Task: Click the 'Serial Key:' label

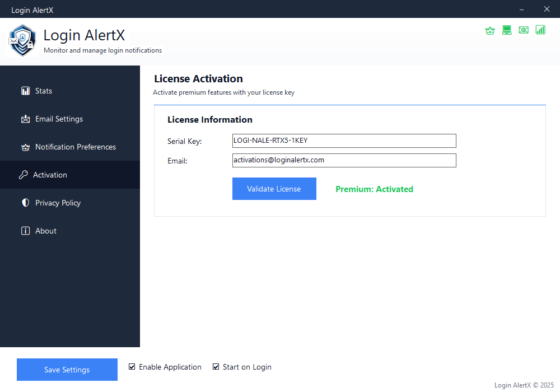Action: click(184, 141)
